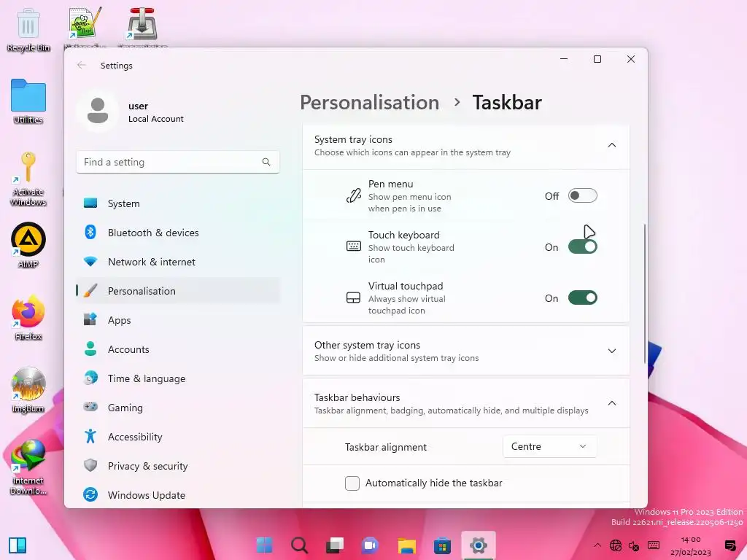Click the network globe tray icon

coord(616,545)
